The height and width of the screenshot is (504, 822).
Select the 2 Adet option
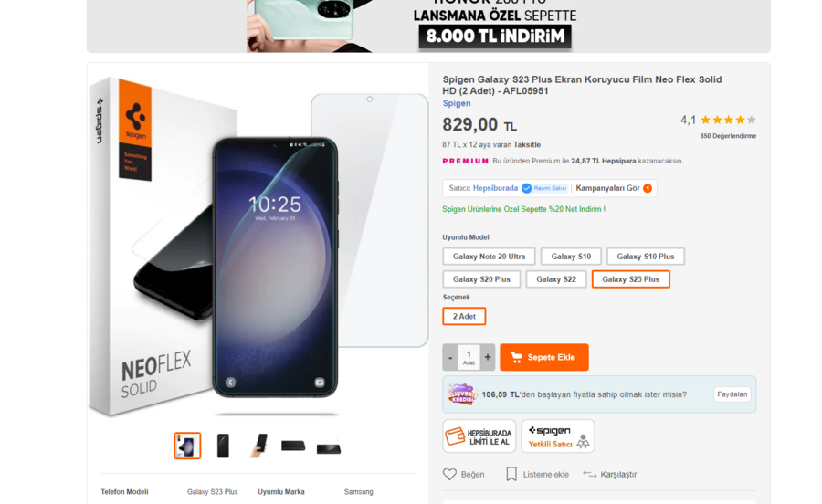pos(464,316)
